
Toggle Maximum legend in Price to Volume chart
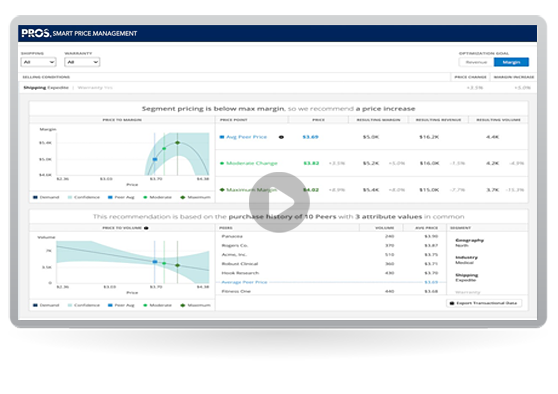195,305
